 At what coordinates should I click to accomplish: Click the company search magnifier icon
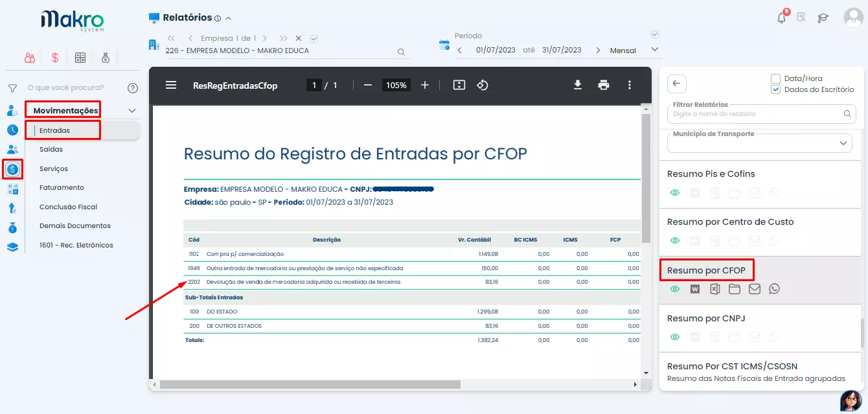[x=401, y=52]
